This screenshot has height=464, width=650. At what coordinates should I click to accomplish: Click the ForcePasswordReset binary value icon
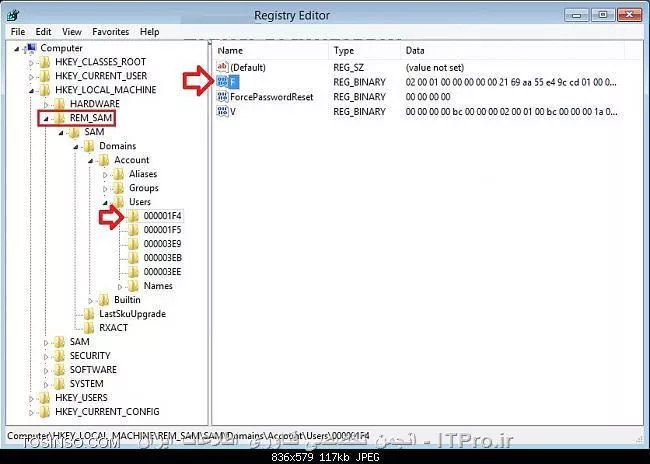point(223,97)
